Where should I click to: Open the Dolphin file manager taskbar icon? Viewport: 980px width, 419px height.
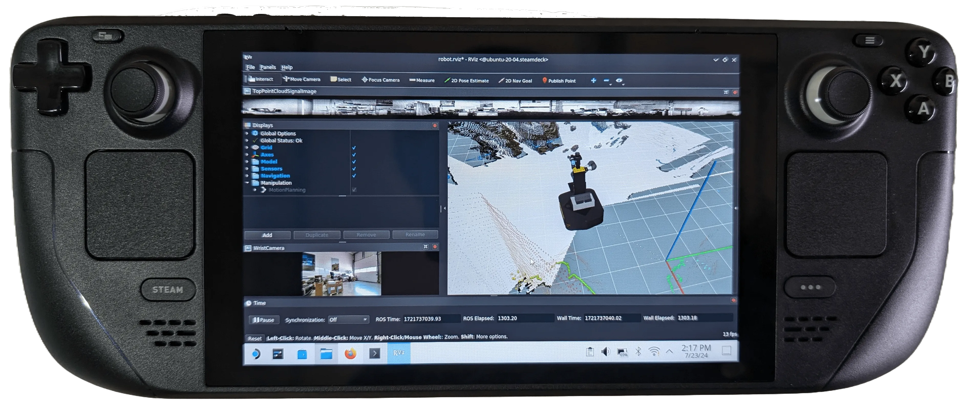click(326, 353)
